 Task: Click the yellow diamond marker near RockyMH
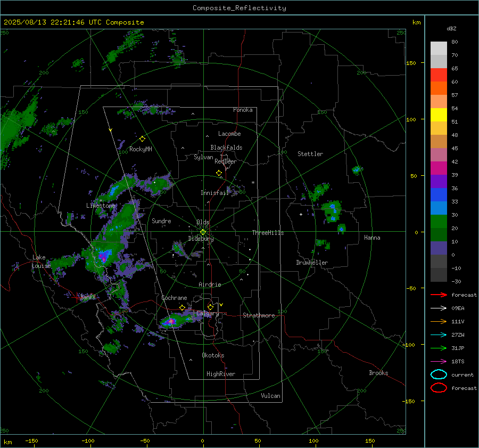click(x=142, y=139)
